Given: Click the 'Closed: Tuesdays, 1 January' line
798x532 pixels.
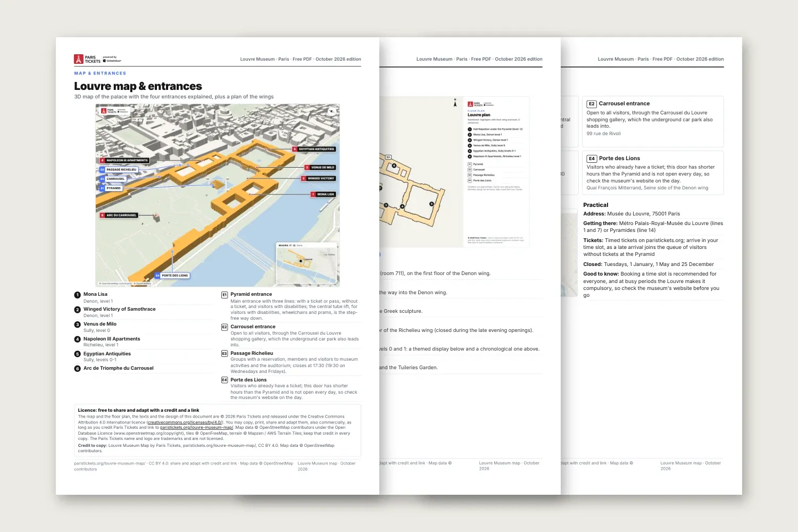Looking at the screenshot, I should coord(649,264).
